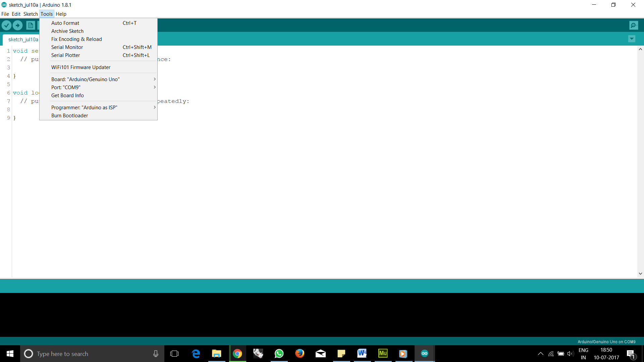
Task: Open Serial Plotter from Tools menu
Action: [x=98, y=55]
